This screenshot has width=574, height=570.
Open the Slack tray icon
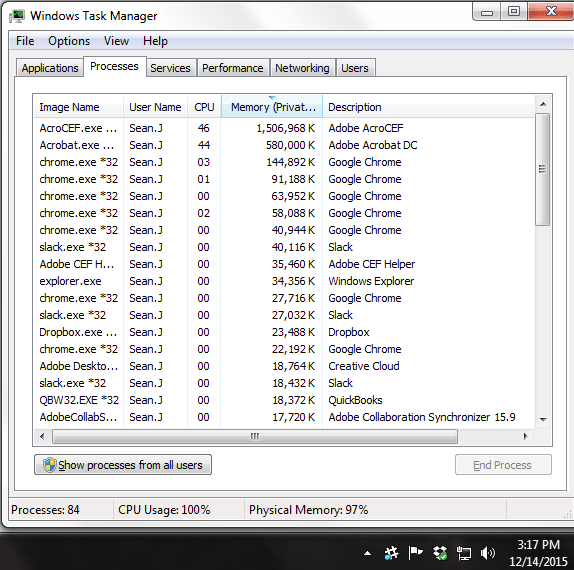pyautogui.click(x=391, y=553)
